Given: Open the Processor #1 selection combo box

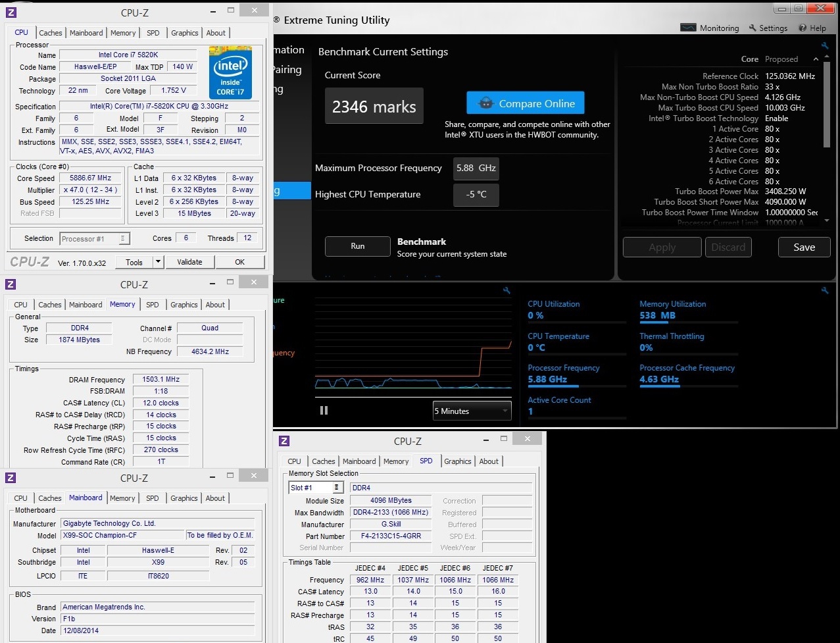Looking at the screenshot, I should [95, 238].
